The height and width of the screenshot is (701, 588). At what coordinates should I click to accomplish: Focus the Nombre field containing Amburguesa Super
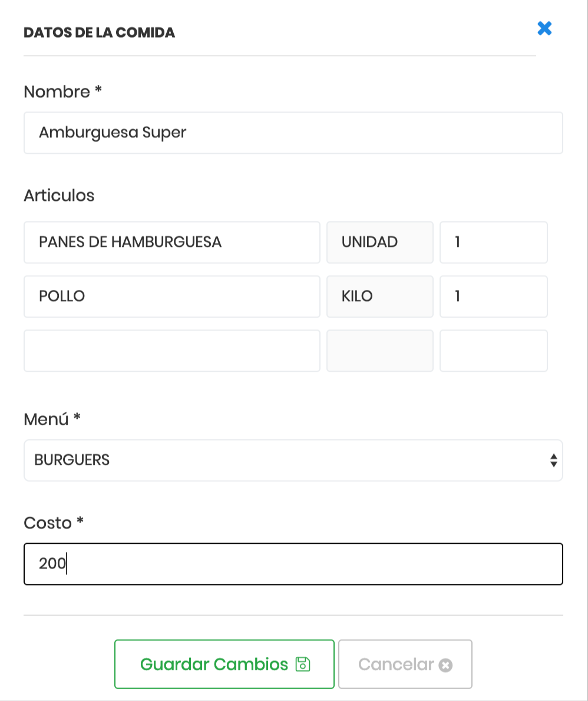(x=293, y=133)
